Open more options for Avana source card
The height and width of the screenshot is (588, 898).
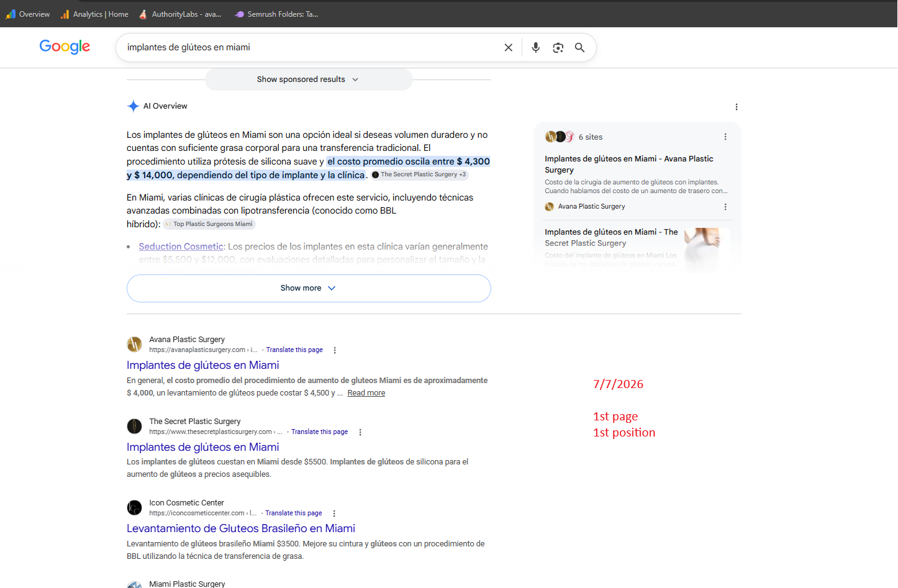coord(725,207)
